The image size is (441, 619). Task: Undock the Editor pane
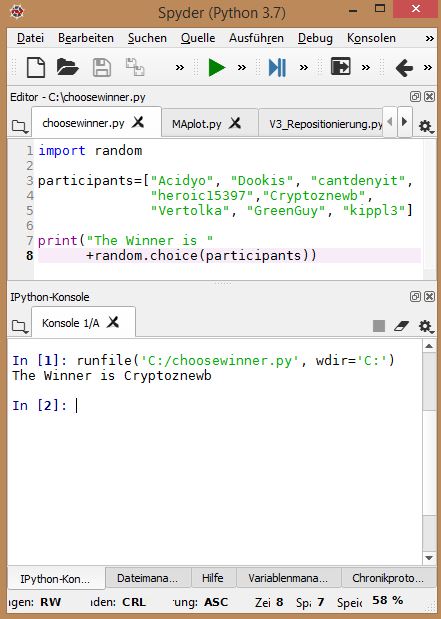click(x=415, y=97)
